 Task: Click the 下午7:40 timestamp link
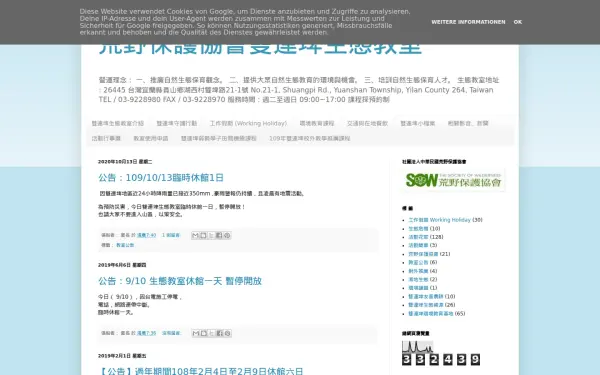coord(147,235)
